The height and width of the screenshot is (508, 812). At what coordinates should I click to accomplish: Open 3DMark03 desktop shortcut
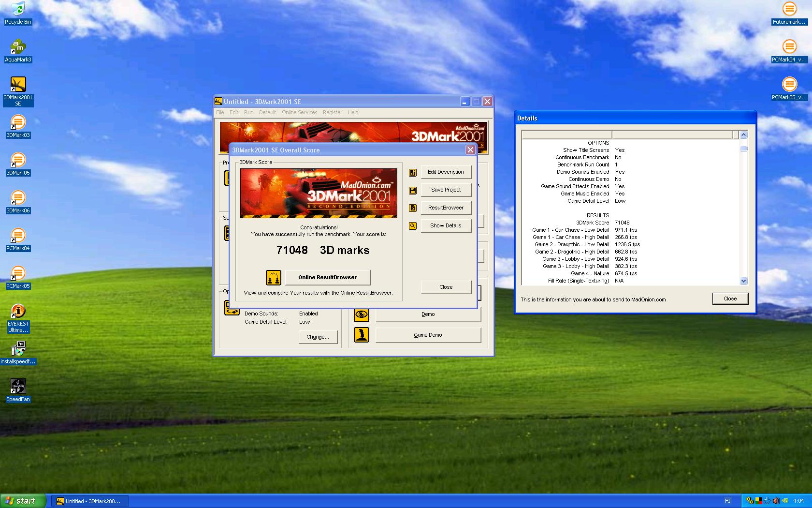point(18,126)
